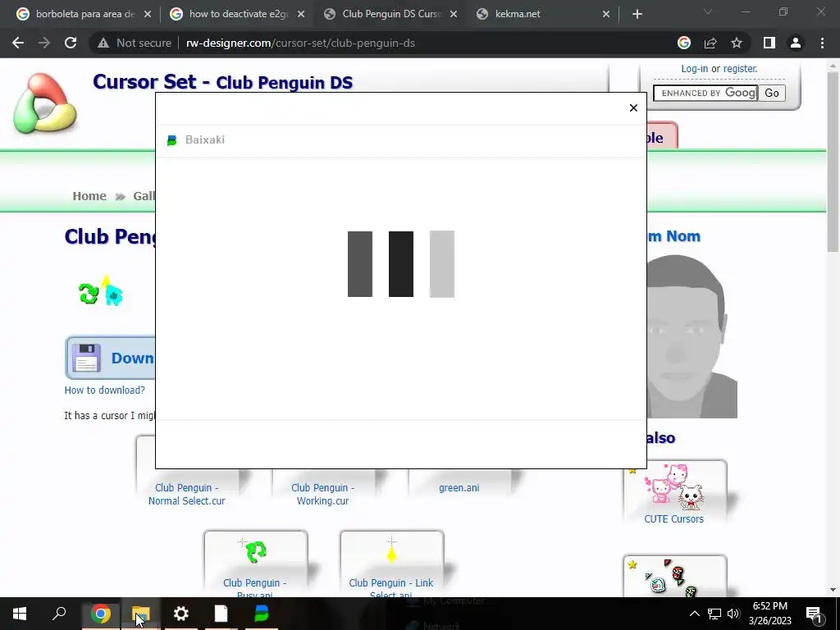Open a new browser tab
Viewport: 840px width, 630px height.
click(x=637, y=14)
